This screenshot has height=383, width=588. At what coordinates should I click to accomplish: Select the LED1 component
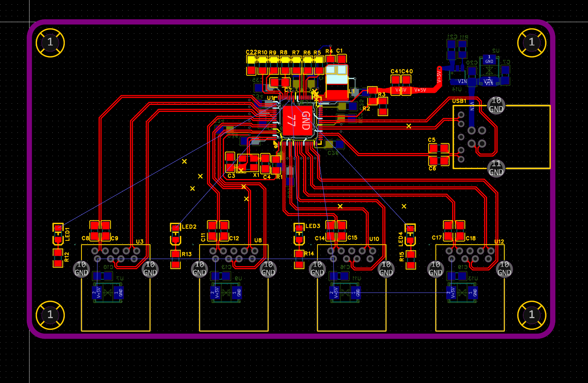click(x=58, y=234)
